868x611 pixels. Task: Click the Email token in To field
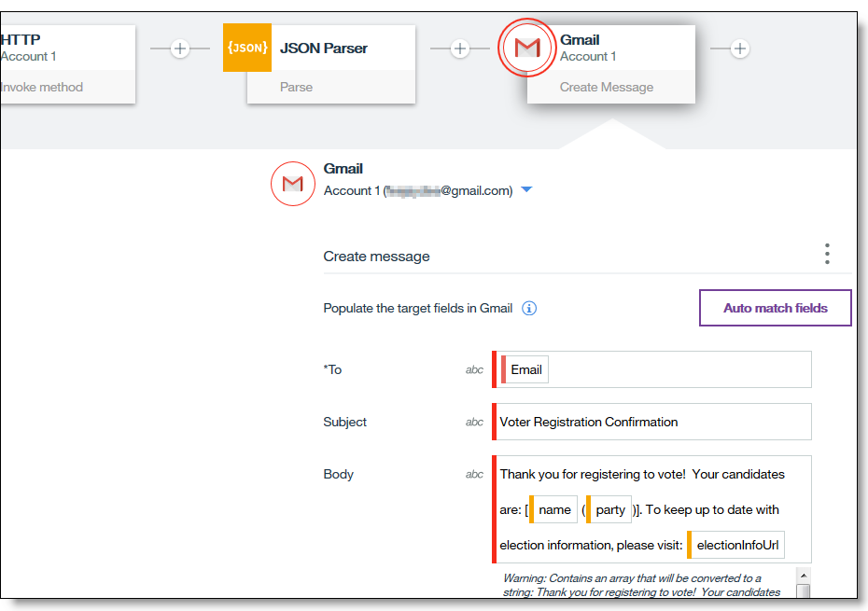point(525,369)
